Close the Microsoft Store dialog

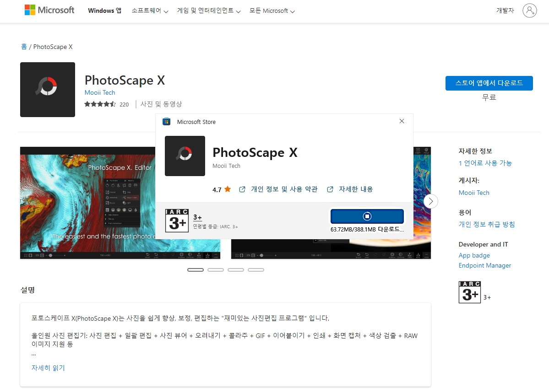point(402,121)
